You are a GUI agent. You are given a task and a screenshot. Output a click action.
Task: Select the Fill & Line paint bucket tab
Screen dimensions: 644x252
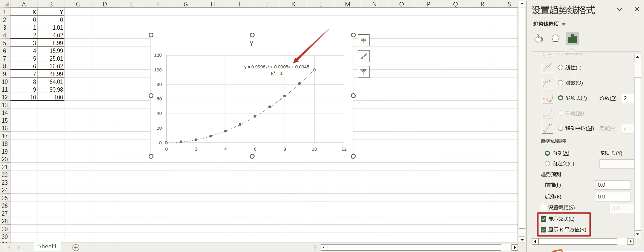click(539, 39)
